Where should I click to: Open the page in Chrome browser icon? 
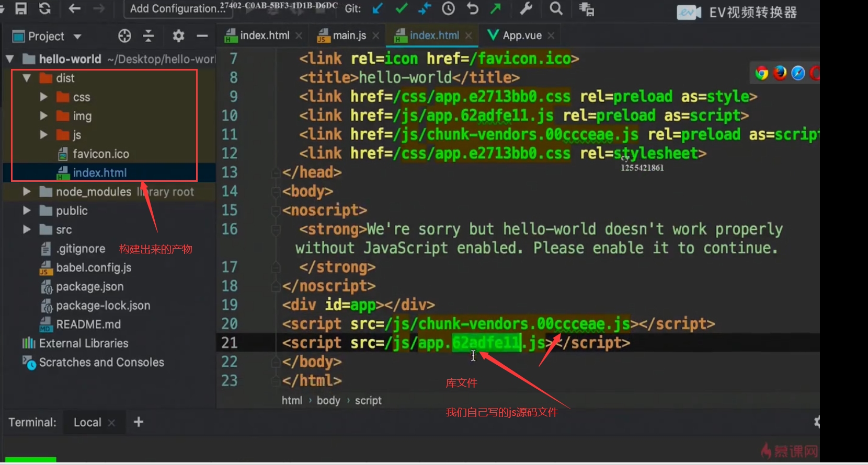(761, 73)
